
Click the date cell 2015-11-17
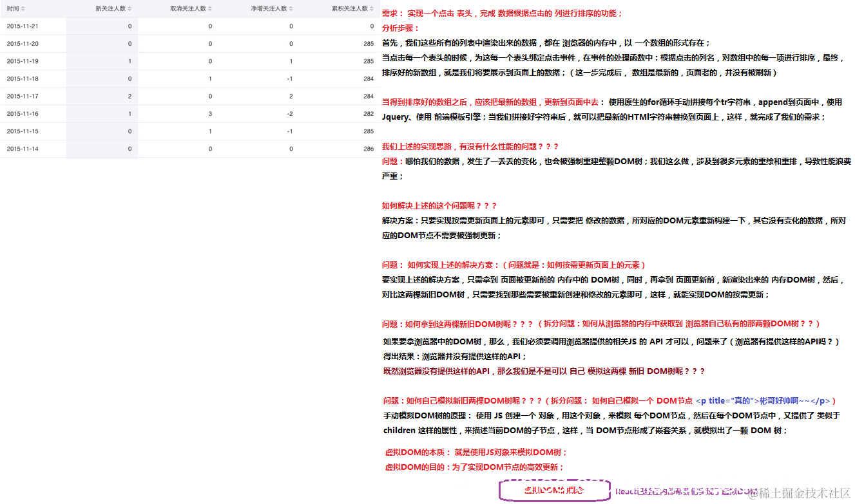click(x=23, y=96)
